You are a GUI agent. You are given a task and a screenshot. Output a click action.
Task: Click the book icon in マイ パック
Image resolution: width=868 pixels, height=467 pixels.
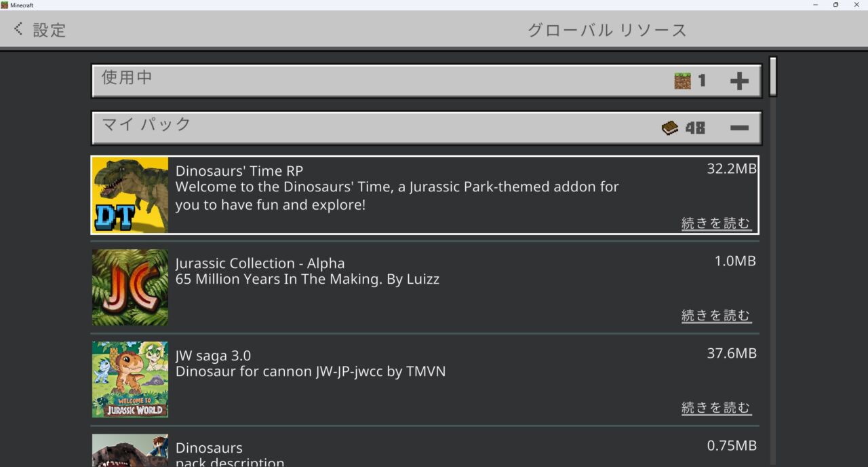[x=670, y=128]
